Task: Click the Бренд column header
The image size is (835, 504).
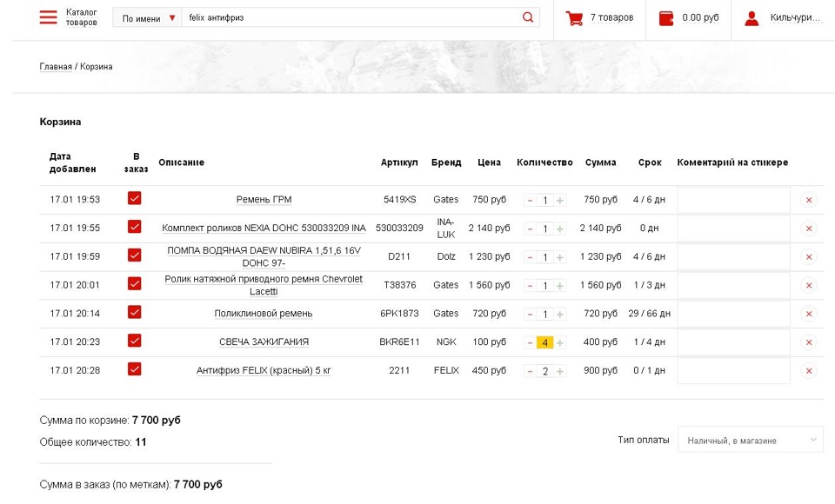Action: (446, 162)
